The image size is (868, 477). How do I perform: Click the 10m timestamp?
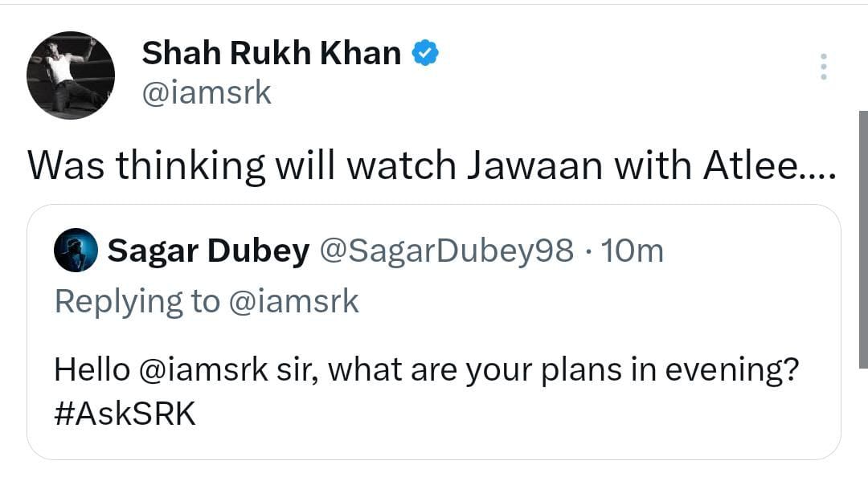point(633,251)
